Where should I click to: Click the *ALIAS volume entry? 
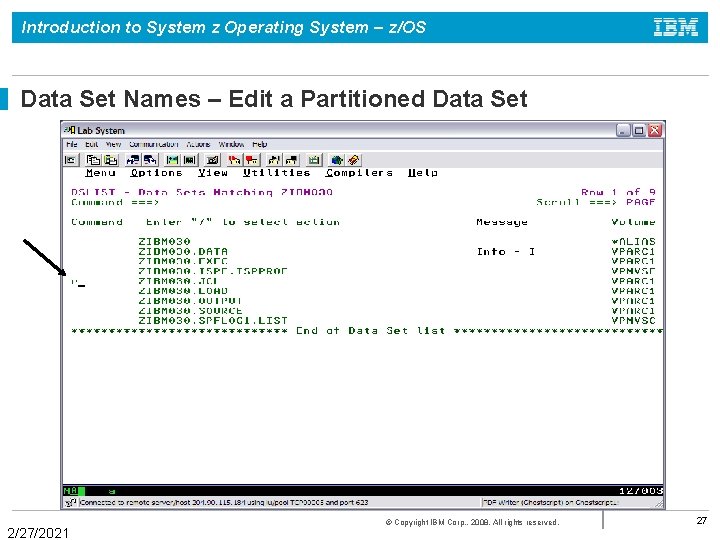click(633, 242)
